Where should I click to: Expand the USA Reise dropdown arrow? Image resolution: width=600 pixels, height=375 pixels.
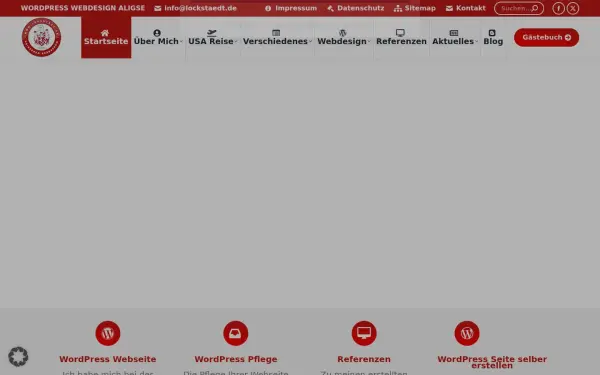236,41
